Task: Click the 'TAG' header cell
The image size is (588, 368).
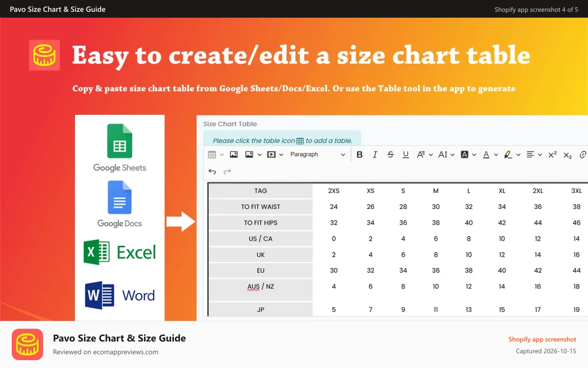Action: click(261, 191)
